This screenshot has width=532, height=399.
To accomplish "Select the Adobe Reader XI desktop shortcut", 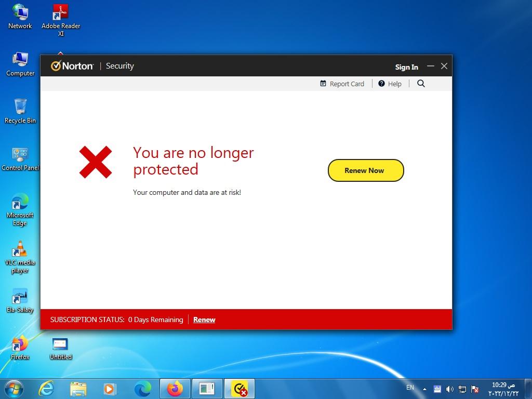I will (x=61, y=20).
